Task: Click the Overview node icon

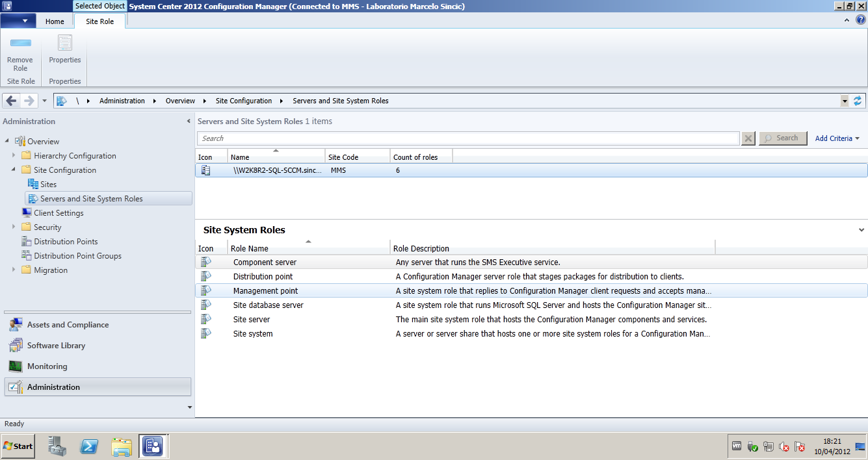Action: (x=20, y=142)
